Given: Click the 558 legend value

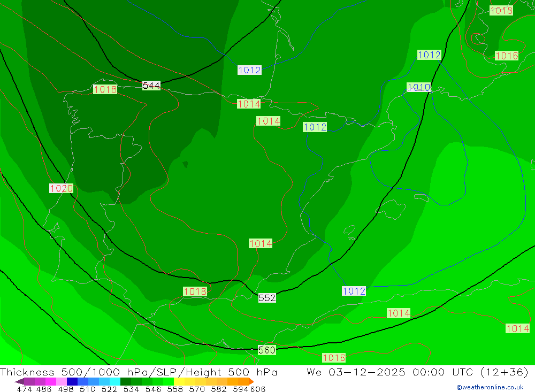Looking at the screenshot, I should tap(175, 389).
